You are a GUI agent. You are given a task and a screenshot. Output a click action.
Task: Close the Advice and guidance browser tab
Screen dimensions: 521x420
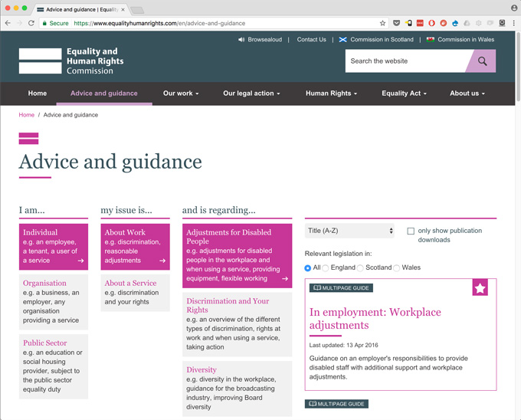tap(123, 10)
